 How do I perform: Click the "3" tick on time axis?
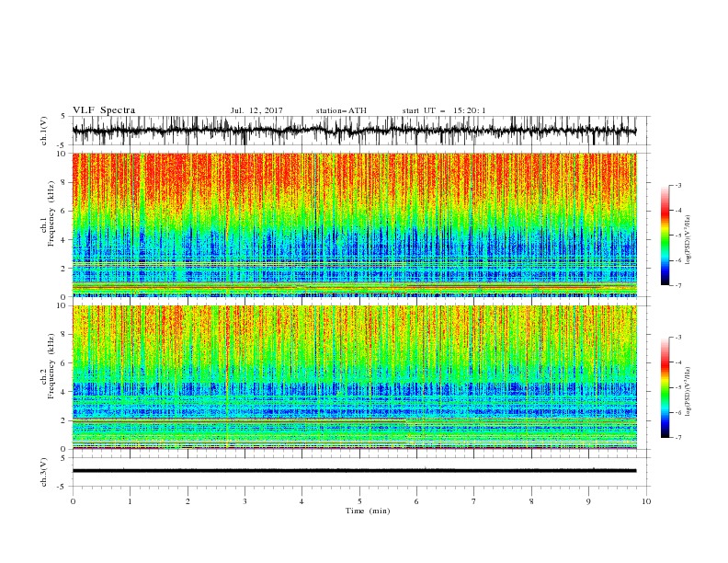(245, 501)
